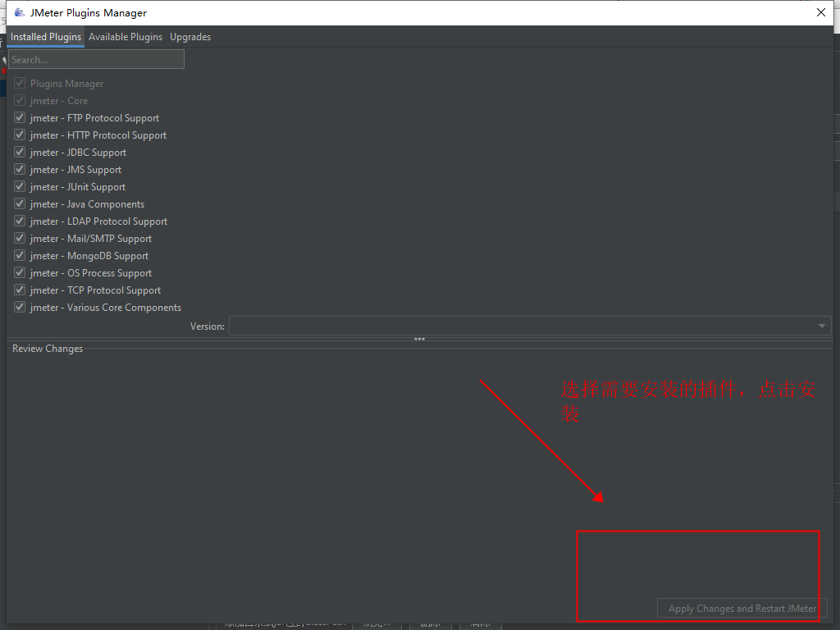Viewport: 840px width, 630px height.
Task: Uncheck jmeter - JDBC Support checkbox
Action: [20, 152]
